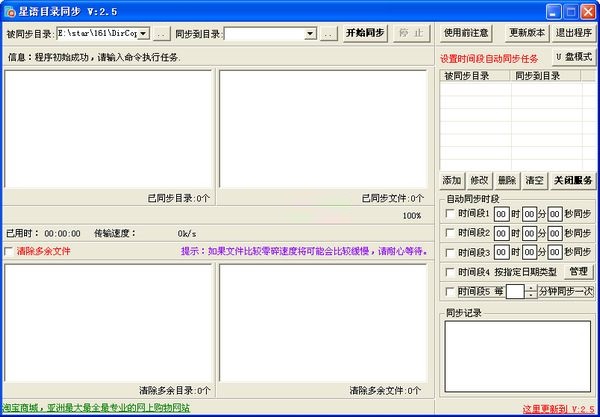Click the 时间段1 hour field
This screenshot has width=600, height=417.
point(502,214)
